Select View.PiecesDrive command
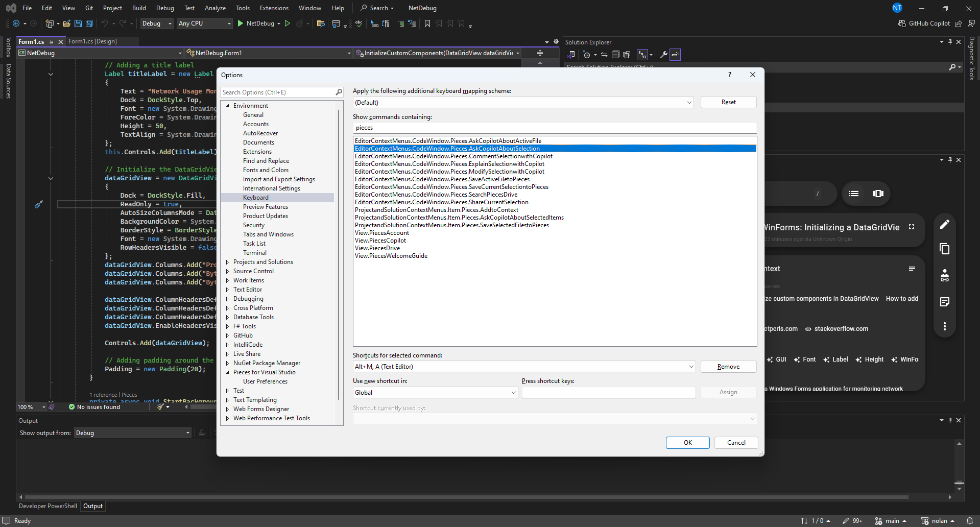The width and height of the screenshot is (980, 527). tap(377, 248)
